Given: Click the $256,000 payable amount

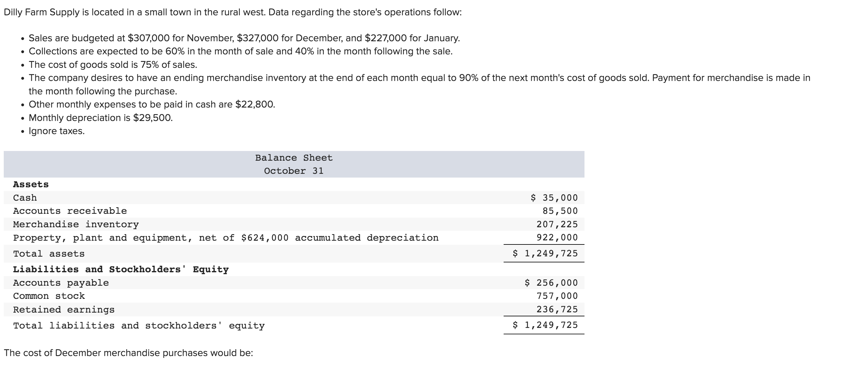Looking at the screenshot, I should click(551, 283).
